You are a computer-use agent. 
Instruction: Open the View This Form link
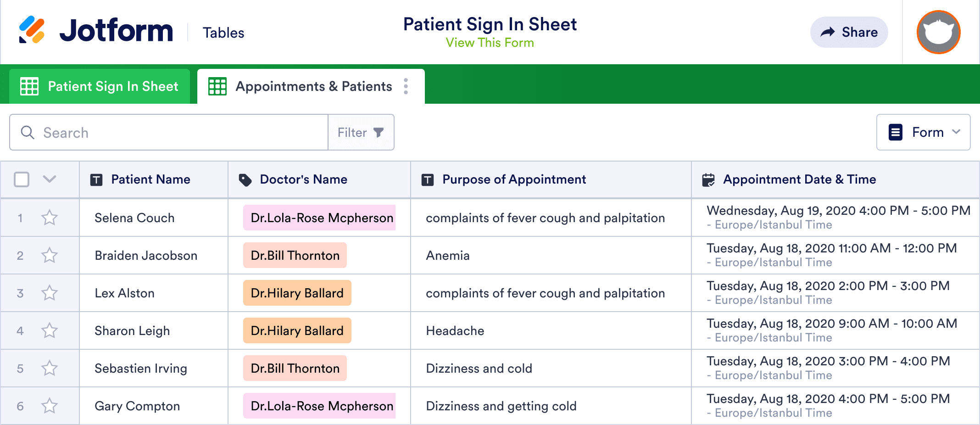click(x=490, y=43)
